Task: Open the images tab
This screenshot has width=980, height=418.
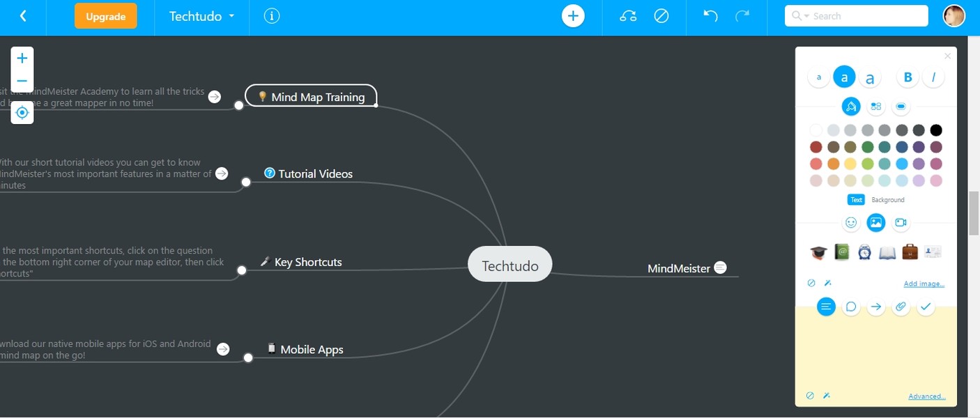Action: (876, 222)
